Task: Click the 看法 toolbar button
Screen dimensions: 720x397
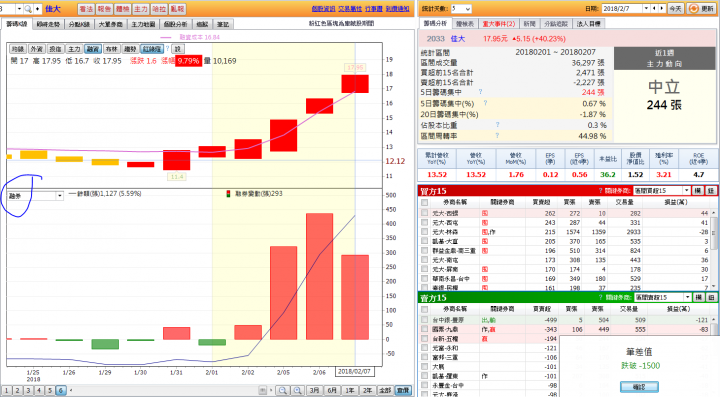Action: pos(86,9)
